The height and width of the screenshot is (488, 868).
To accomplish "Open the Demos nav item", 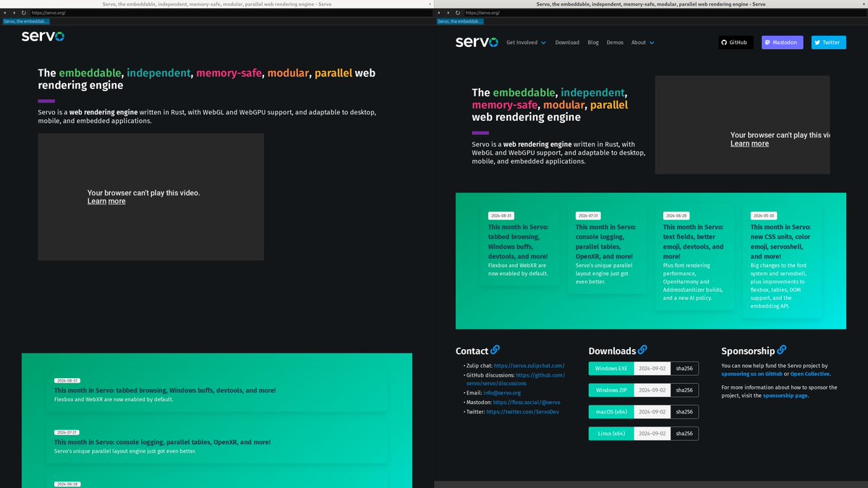I will tap(615, 43).
